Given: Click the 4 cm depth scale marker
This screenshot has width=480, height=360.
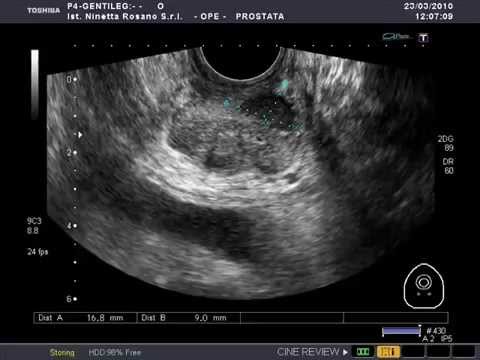Looking at the screenshot, I should pos(72,226).
